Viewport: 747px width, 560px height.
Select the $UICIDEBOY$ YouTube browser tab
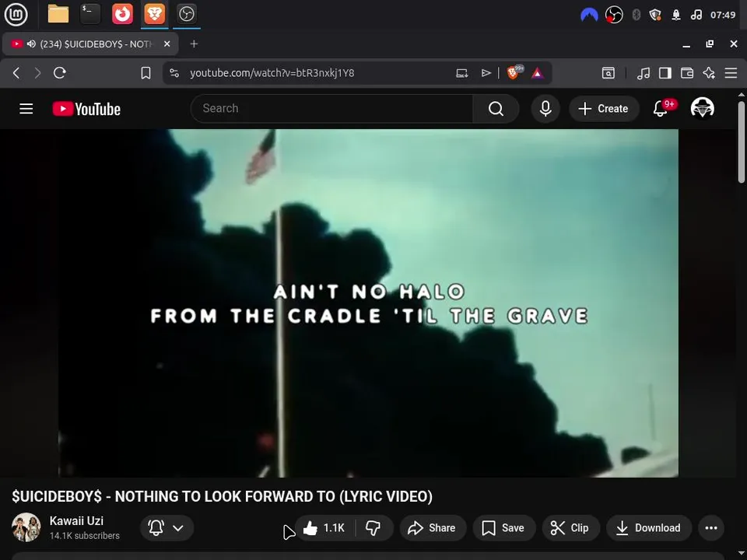pos(90,44)
